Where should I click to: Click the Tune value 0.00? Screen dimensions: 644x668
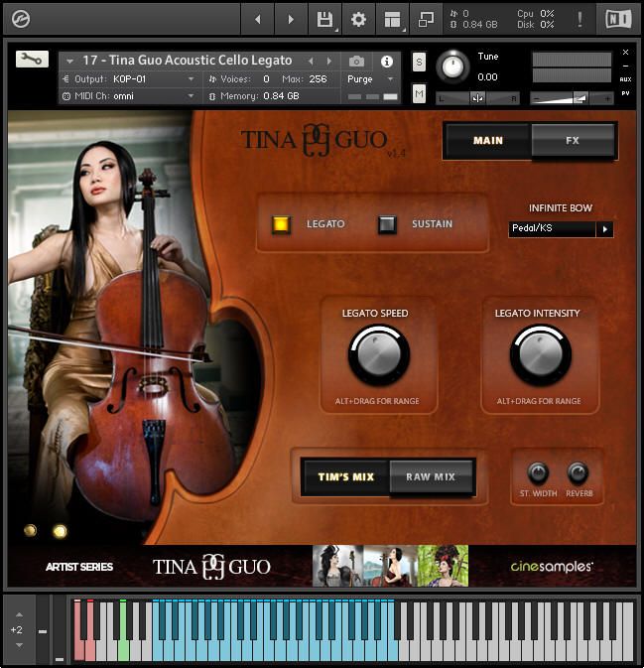coord(487,77)
